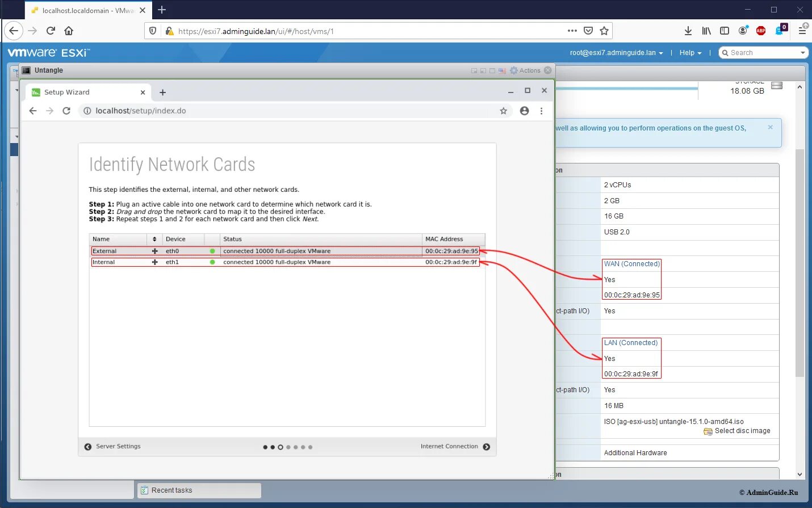Select keyboard layout flag icon in console
Image resolution: width=812 pixels, height=508 pixels.
502,71
